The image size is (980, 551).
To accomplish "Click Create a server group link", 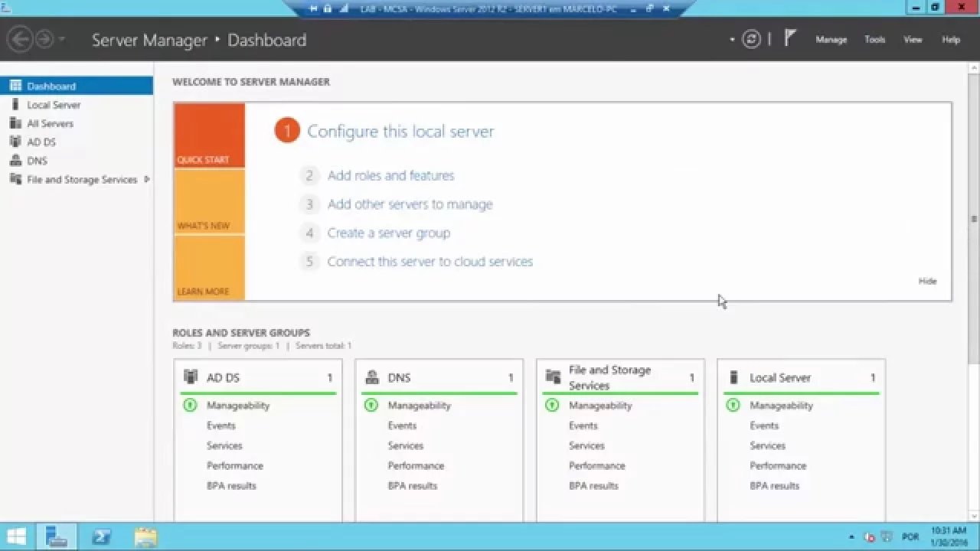I will click(x=389, y=233).
